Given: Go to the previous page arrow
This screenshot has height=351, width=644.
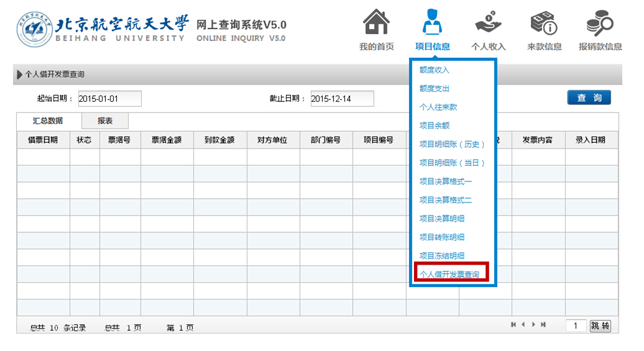Looking at the screenshot, I should click(x=523, y=324).
